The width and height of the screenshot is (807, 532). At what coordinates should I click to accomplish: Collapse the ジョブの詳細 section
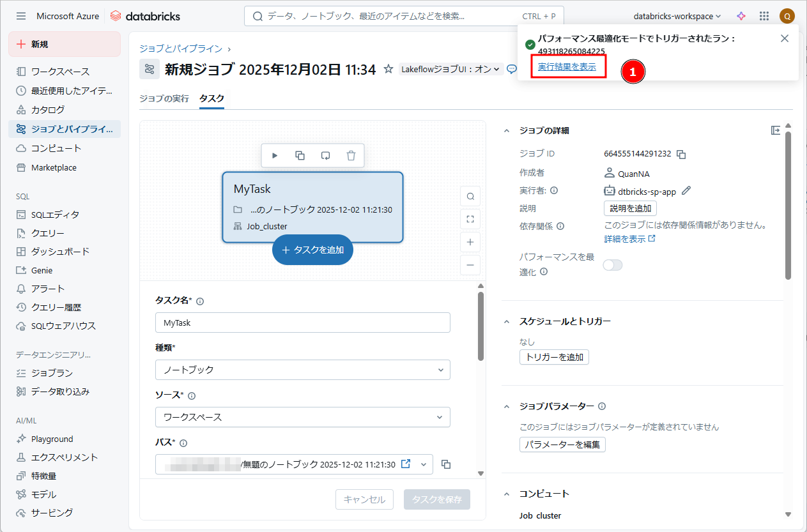507,130
